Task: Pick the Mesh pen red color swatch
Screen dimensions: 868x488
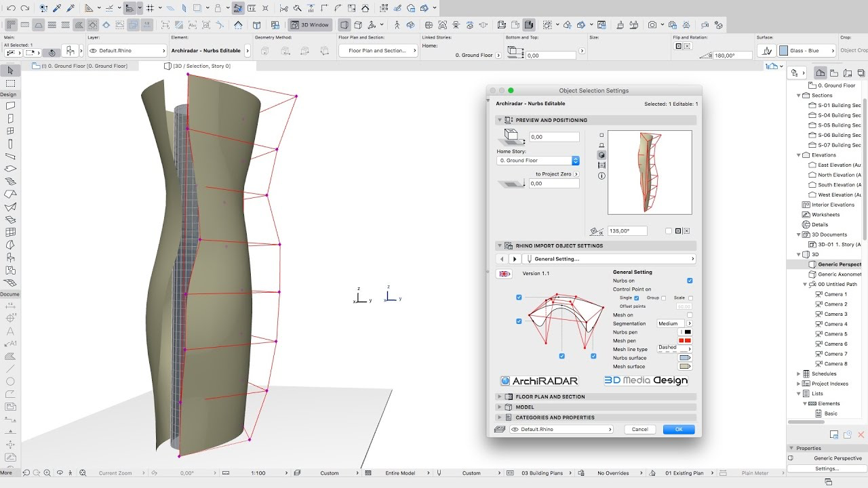Action: [x=685, y=341]
